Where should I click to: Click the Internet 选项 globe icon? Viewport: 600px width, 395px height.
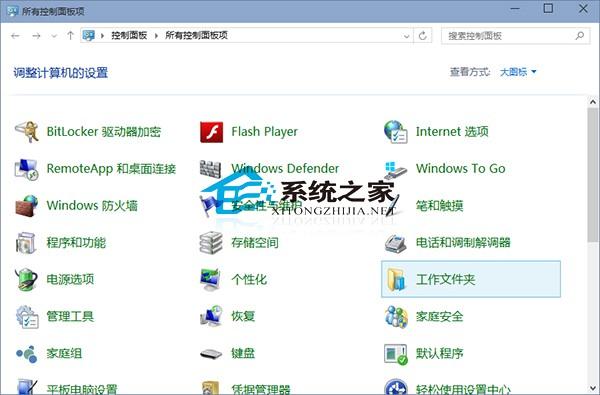click(x=396, y=132)
